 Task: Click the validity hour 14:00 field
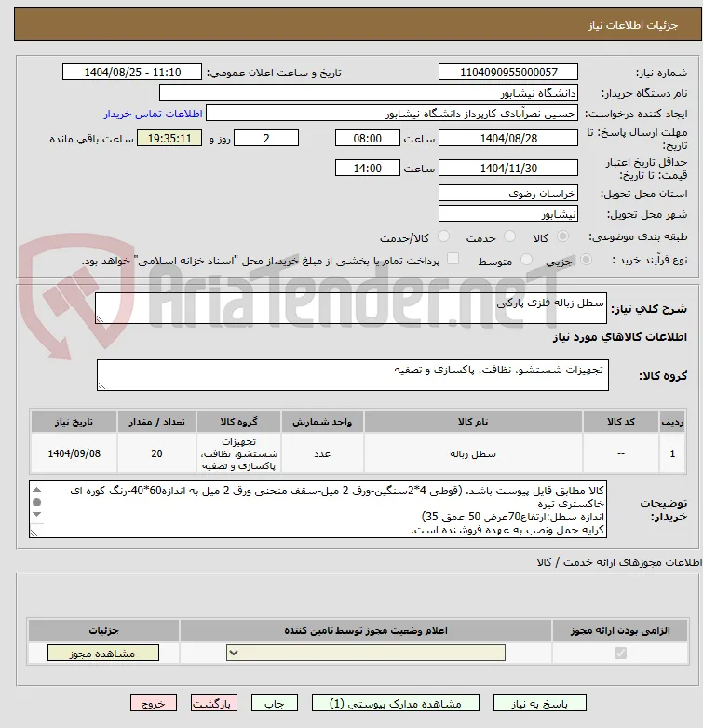click(x=367, y=169)
